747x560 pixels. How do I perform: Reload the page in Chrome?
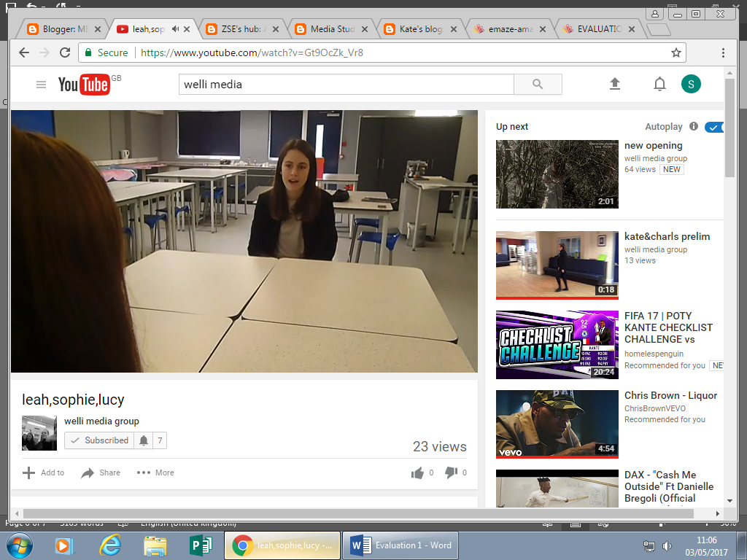(x=65, y=52)
